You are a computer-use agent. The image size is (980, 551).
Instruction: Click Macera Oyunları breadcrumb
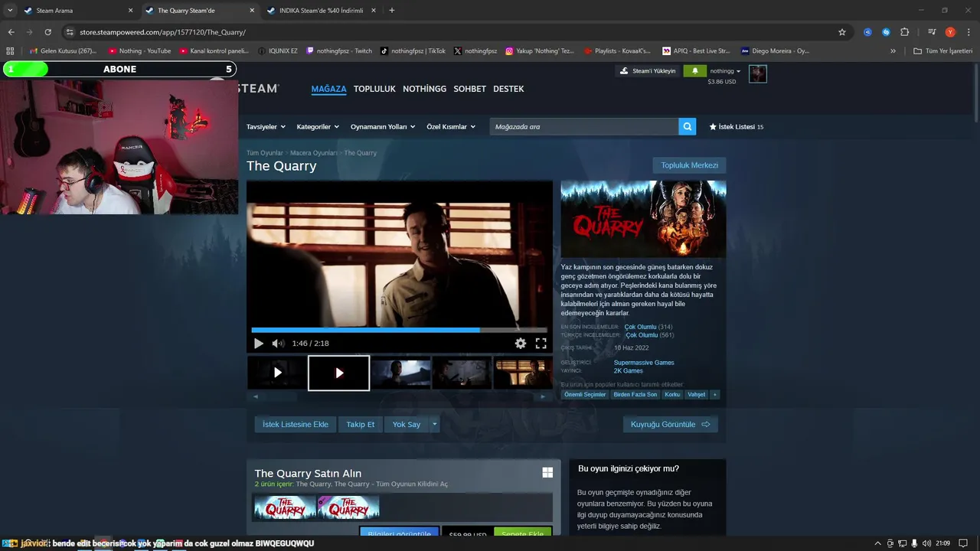click(x=313, y=153)
